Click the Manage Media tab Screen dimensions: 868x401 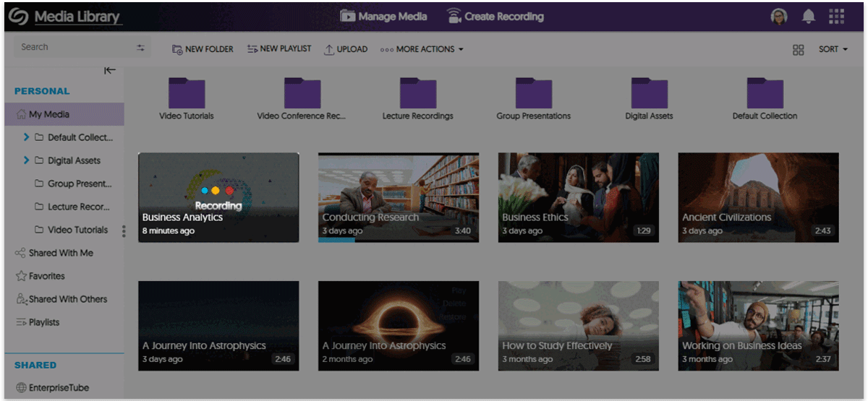tap(383, 17)
